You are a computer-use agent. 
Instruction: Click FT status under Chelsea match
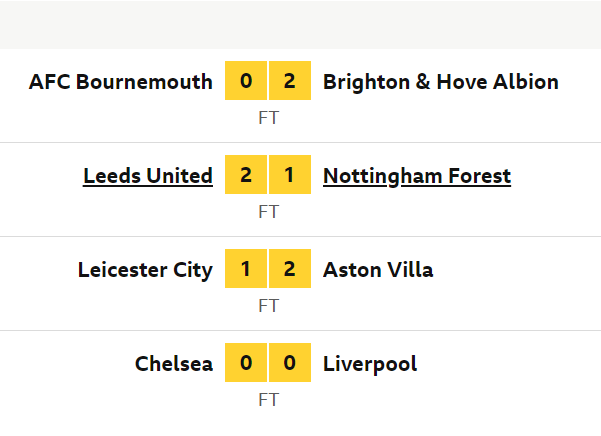click(x=268, y=400)
